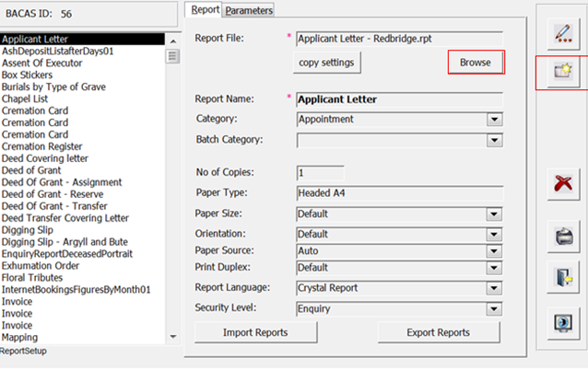Viewport: 588px width, 370px height.
Task: Click the Browse button
Action: pos(476,63)
